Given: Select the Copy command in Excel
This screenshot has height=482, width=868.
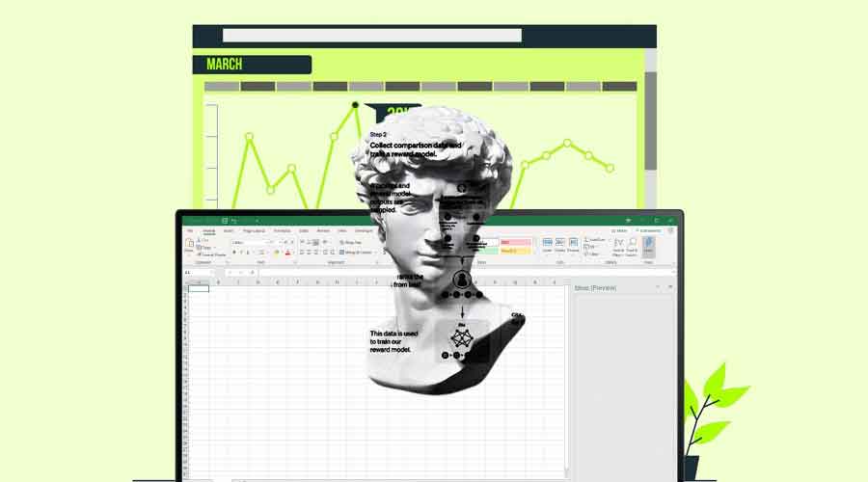Looking at the screenshot, I should coord(204,248).
